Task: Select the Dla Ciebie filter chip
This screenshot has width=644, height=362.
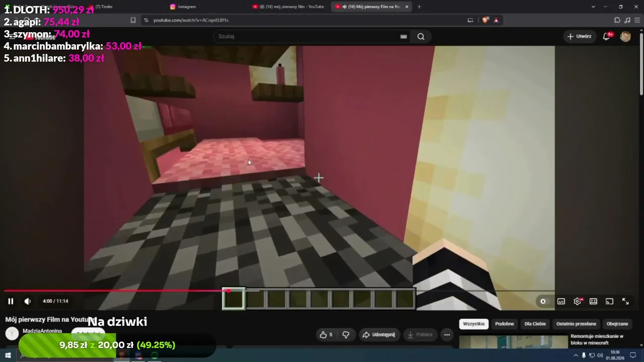Action: tap(535, 324)
